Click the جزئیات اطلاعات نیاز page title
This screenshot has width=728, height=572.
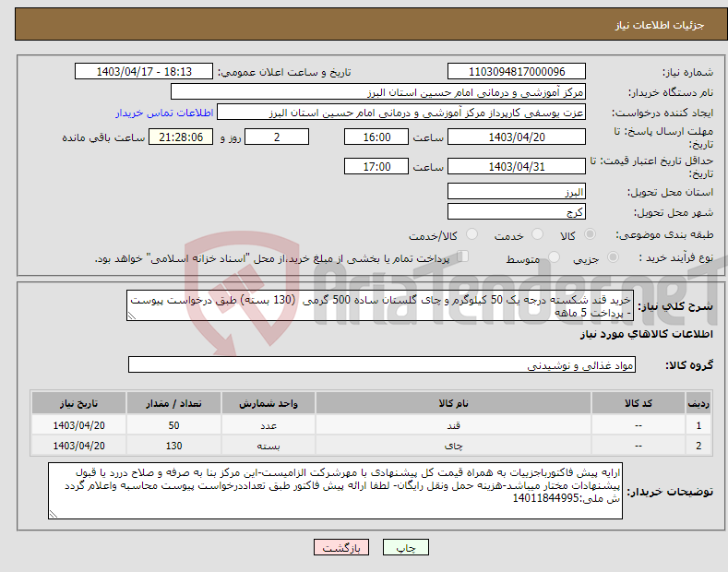click(660, 25)
